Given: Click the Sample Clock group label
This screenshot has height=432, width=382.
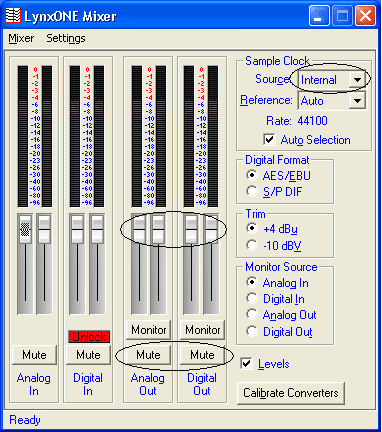Looking at the screenshot, I should 277,61.
